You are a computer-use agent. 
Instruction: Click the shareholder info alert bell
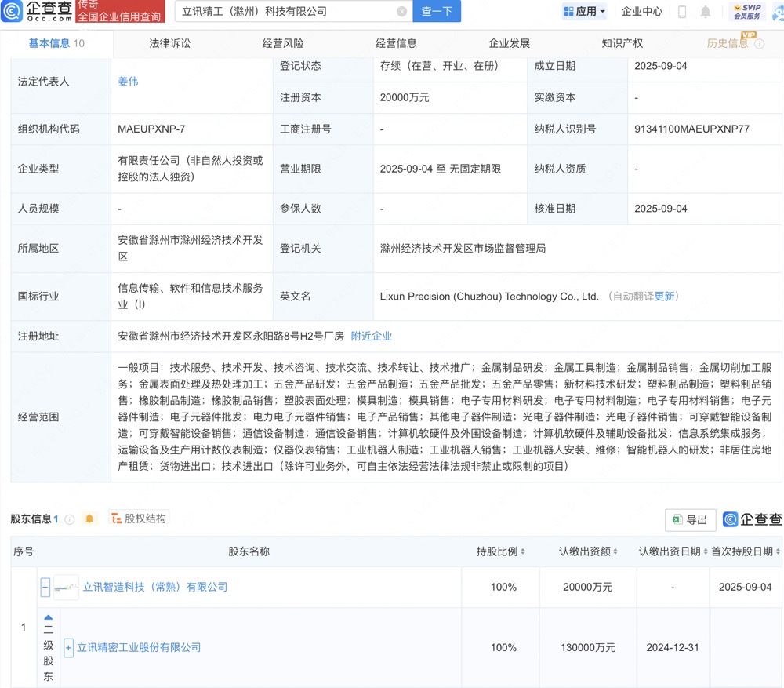(89, 519)
